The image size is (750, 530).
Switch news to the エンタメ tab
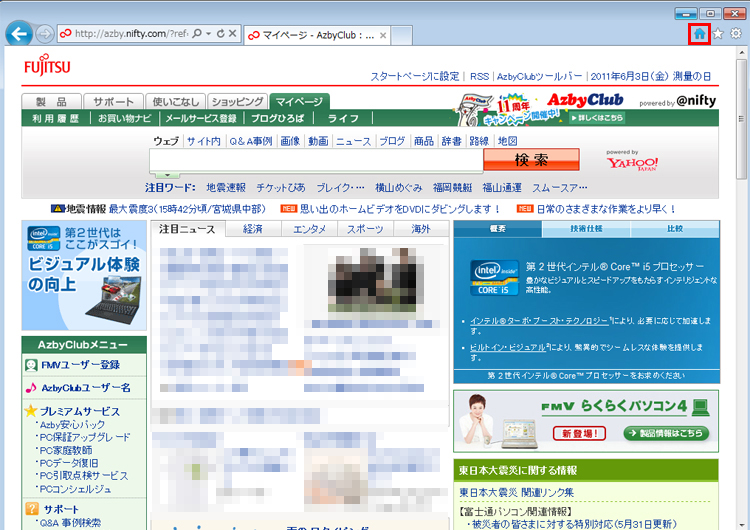309,229
